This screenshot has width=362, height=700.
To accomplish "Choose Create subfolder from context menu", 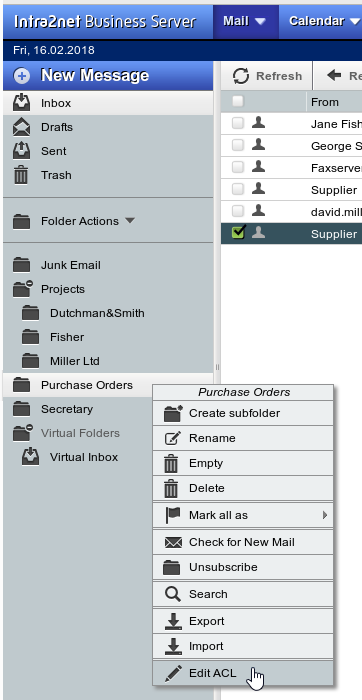I will (243, 413).
